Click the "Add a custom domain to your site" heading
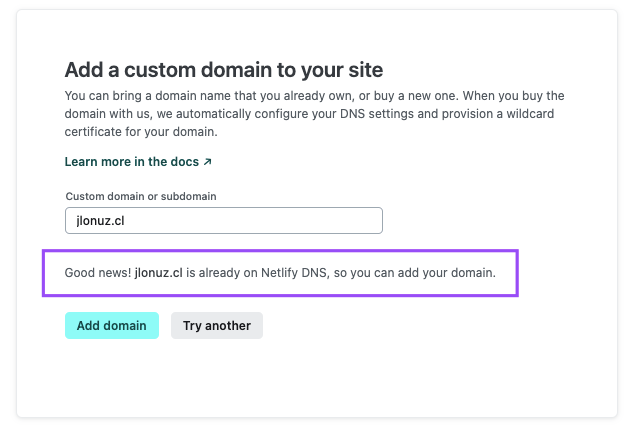 coord(224,70)
